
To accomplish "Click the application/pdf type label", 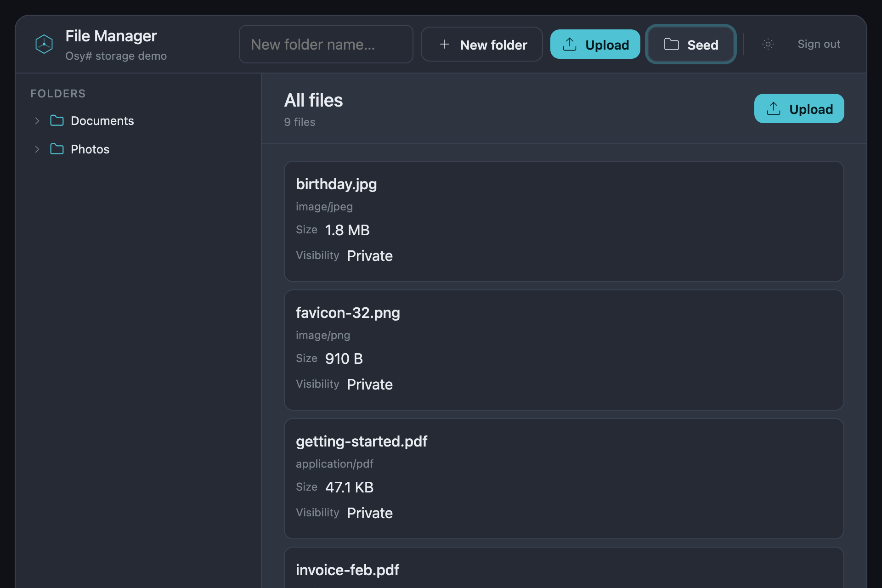I will click(334, 464).
